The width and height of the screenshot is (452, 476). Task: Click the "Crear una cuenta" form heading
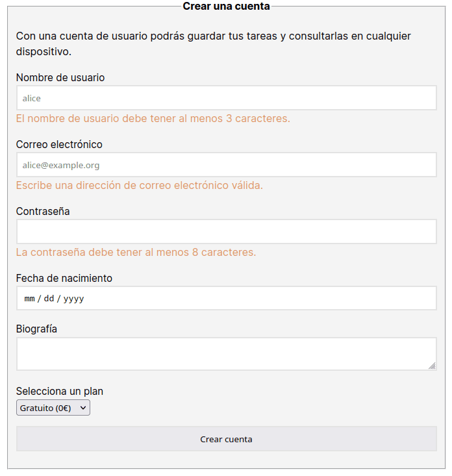[226, 6]
